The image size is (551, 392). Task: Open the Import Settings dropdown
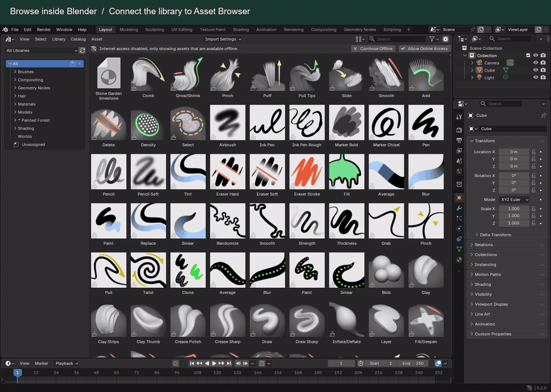pyautogui.click(x=223, y=39)
